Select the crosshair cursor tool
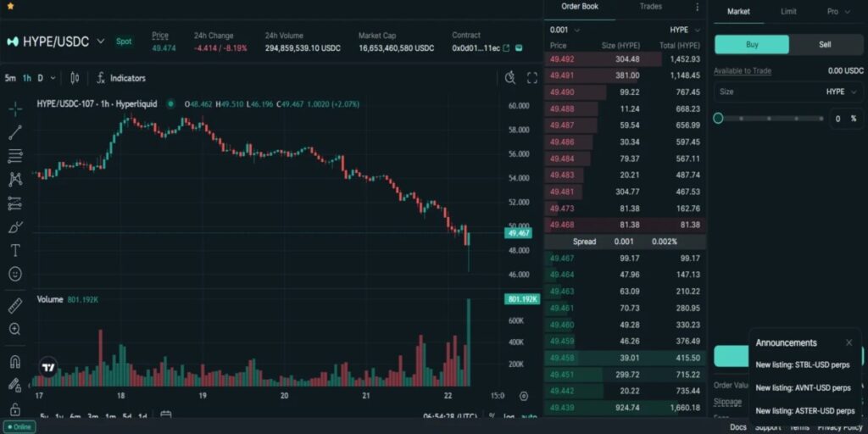 (15, 108)
